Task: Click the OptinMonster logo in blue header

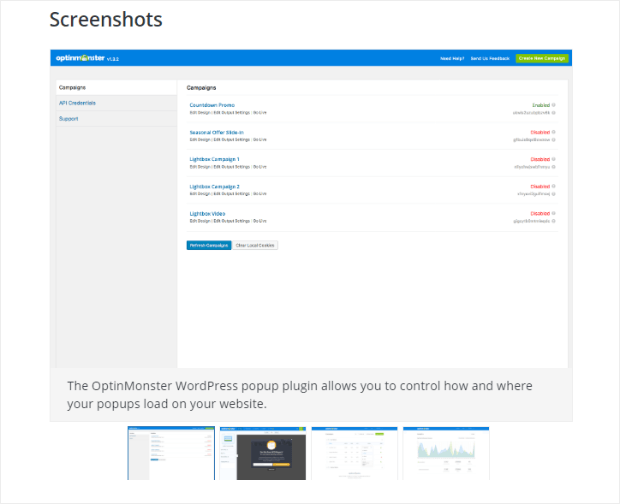Action: pos(80,58)
